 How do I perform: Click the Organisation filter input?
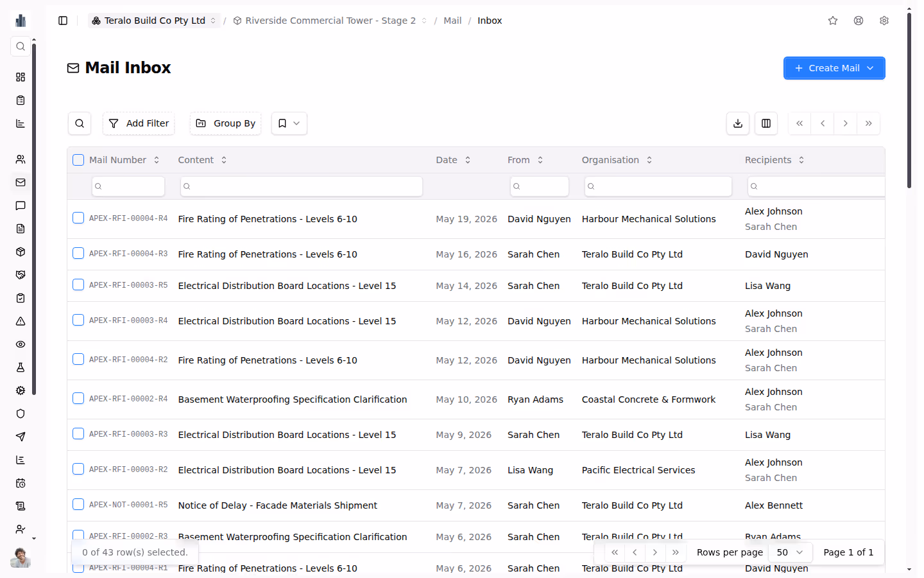(658, 186)
